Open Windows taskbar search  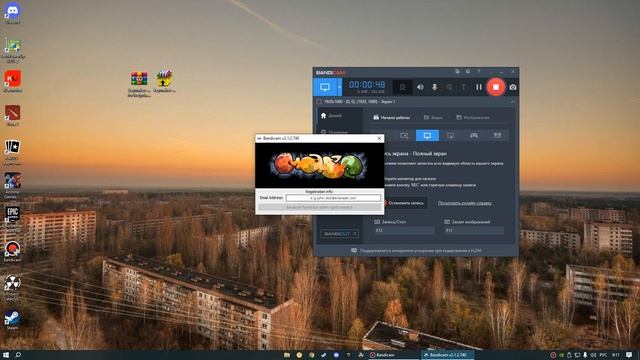(18, 355)
